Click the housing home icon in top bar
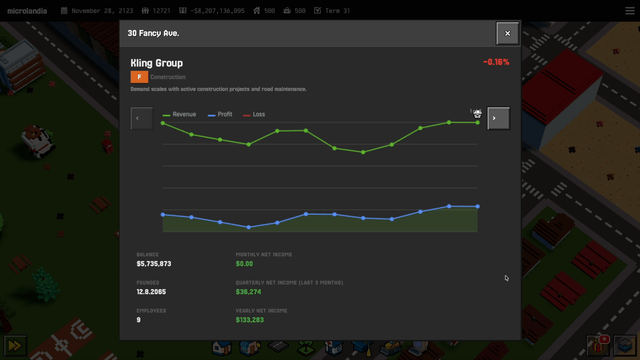The width and height of the screenshot is (640, 360). click(x=257, y=11)
